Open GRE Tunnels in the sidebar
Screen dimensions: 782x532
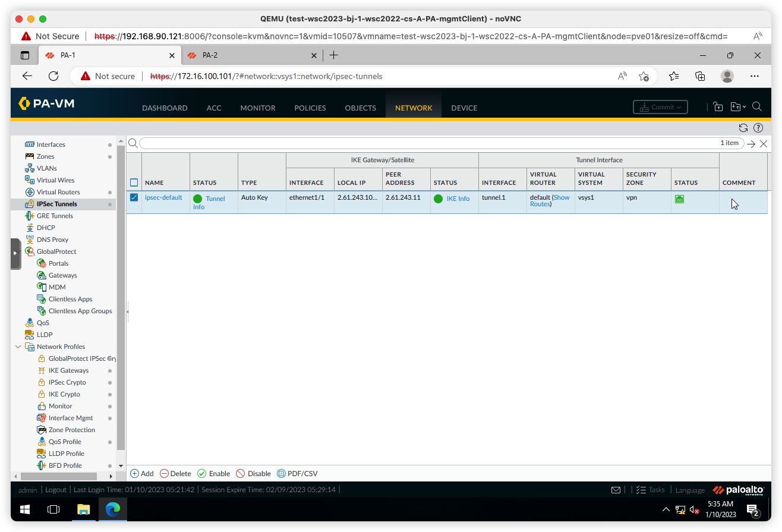point(55,216)
